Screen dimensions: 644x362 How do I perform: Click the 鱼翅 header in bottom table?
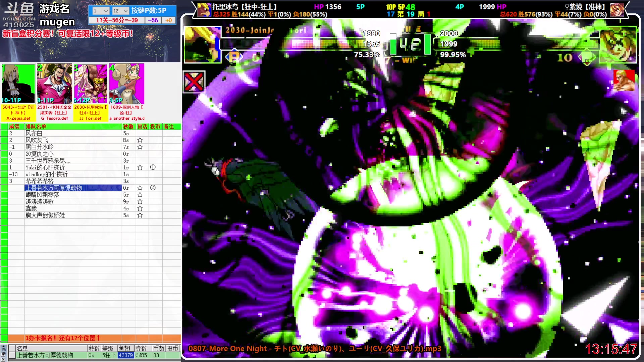click(126, 348)
